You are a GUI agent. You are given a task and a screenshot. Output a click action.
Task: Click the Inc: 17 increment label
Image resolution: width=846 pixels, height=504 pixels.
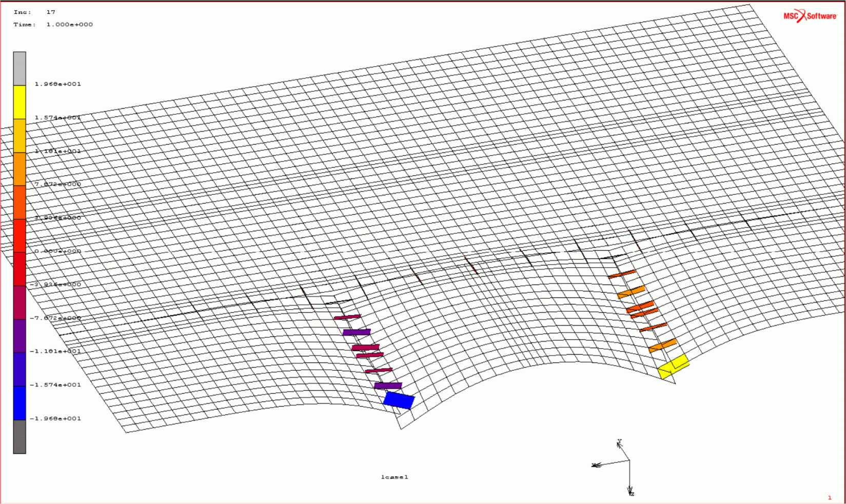[x=34, y=12]
